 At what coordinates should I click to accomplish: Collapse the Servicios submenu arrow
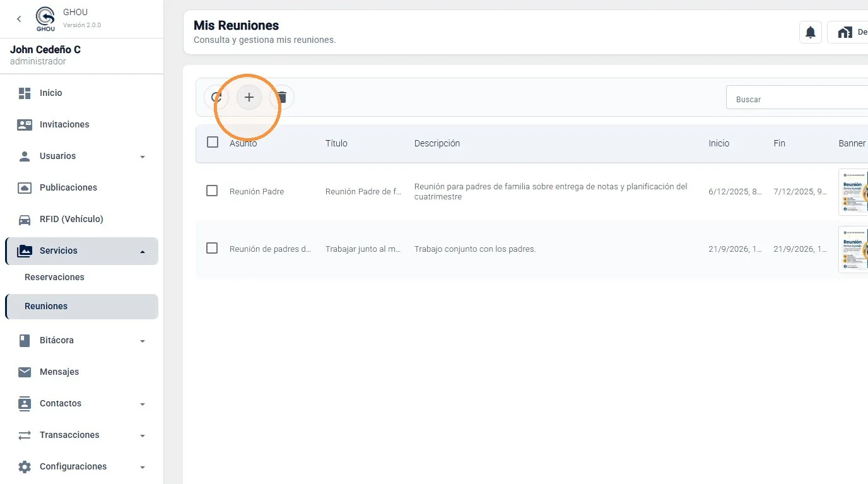pyautogui.click(x=143, y=251)
